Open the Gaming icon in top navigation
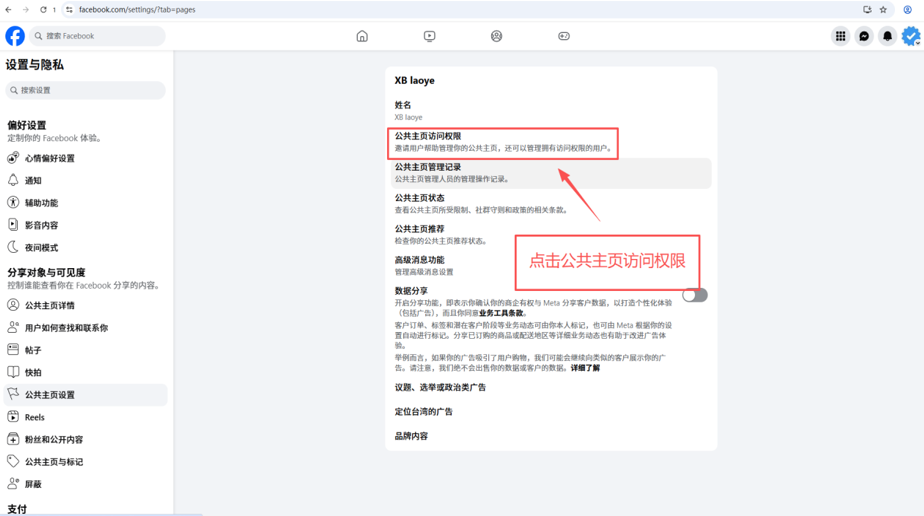 563,36
